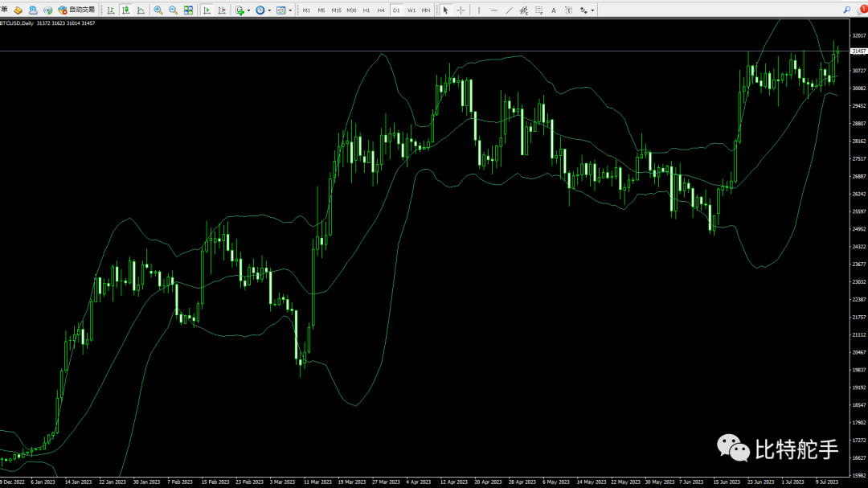Click the add indicators icon

[x=240, y=10]
